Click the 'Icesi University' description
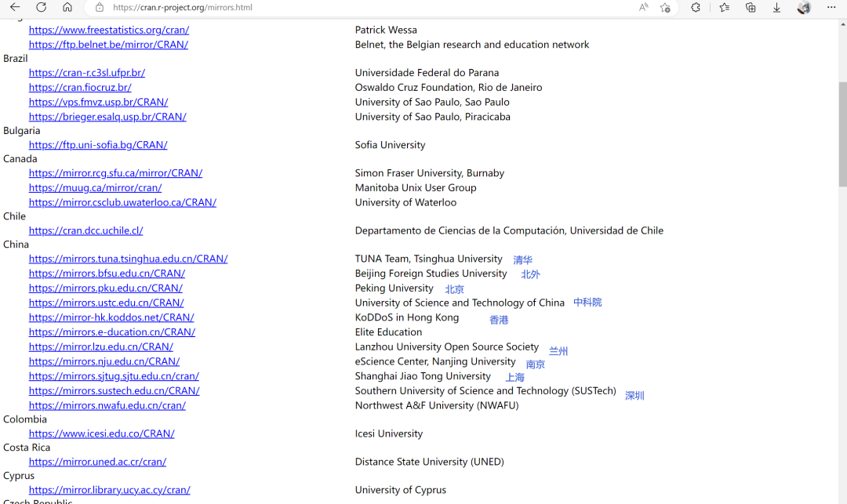The width and height of the screenshot is (847, 504). [388, 434]
